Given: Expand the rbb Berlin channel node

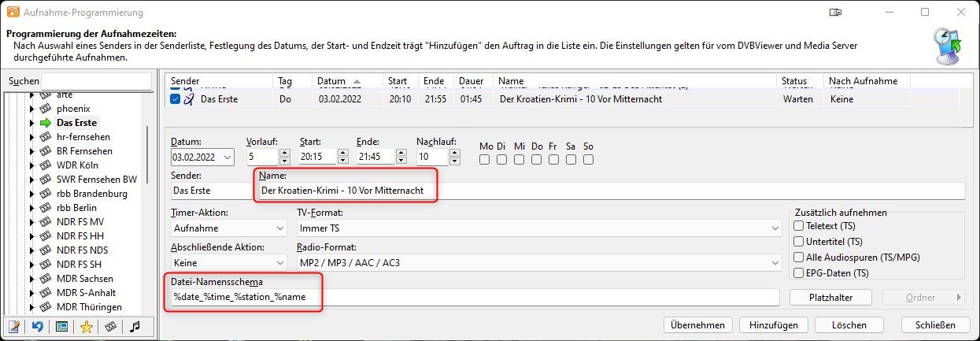Looking at the screenshot, I should coord(32,208).
